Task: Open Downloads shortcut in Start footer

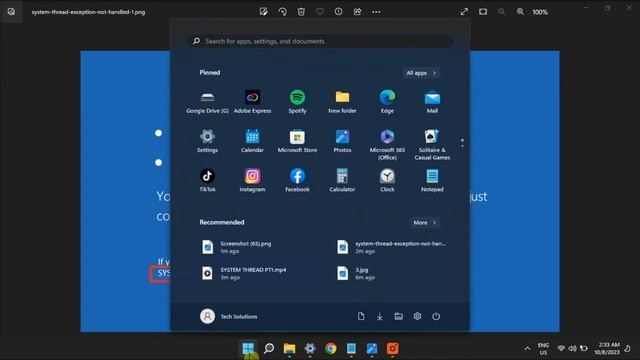Action: [x=380, y=316]
